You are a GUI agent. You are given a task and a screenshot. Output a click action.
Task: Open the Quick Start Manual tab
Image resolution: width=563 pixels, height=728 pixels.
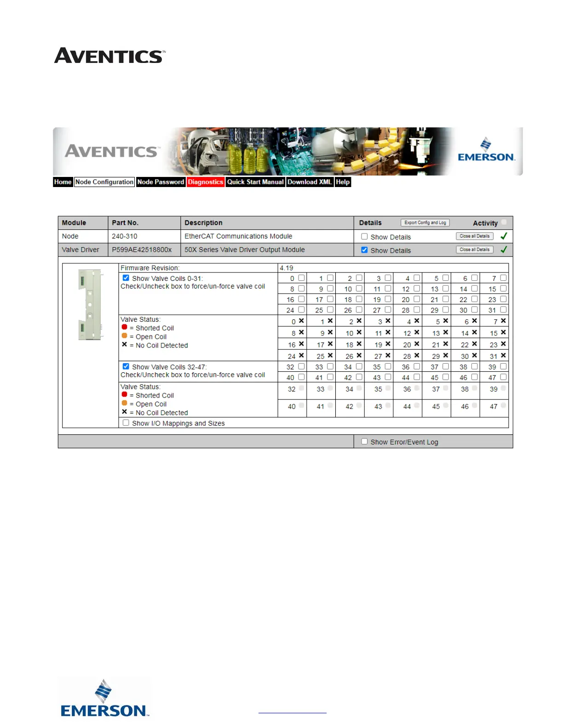[255, 182]
